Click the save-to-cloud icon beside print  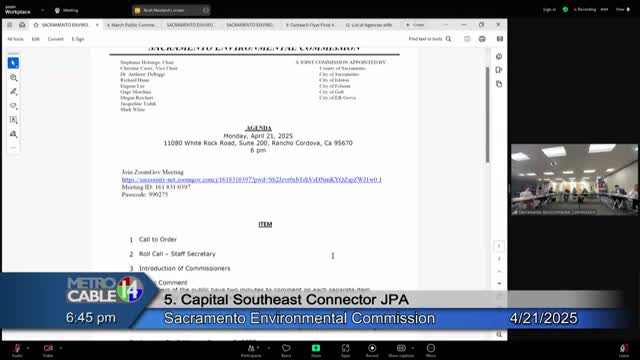pos(467,39)
